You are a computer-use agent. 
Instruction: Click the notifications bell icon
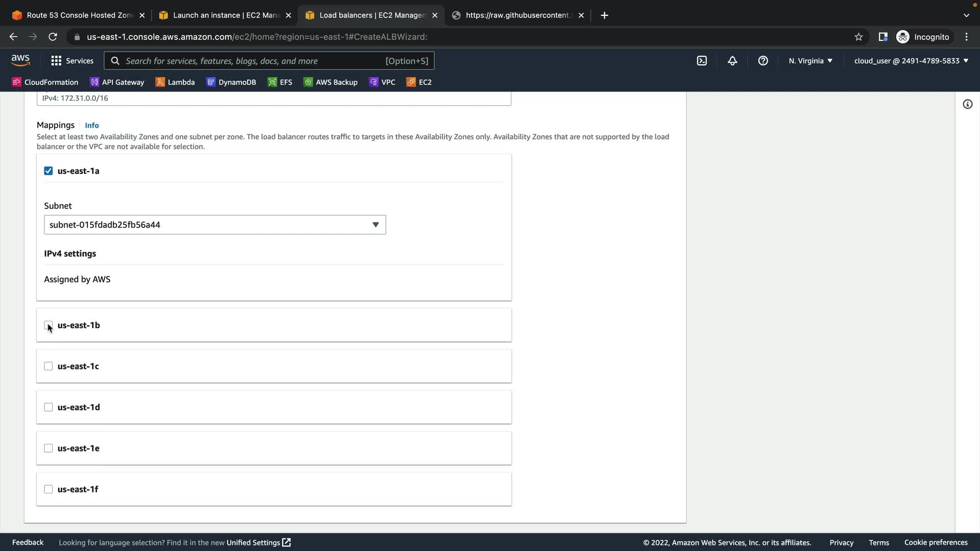tap(732, 61)
